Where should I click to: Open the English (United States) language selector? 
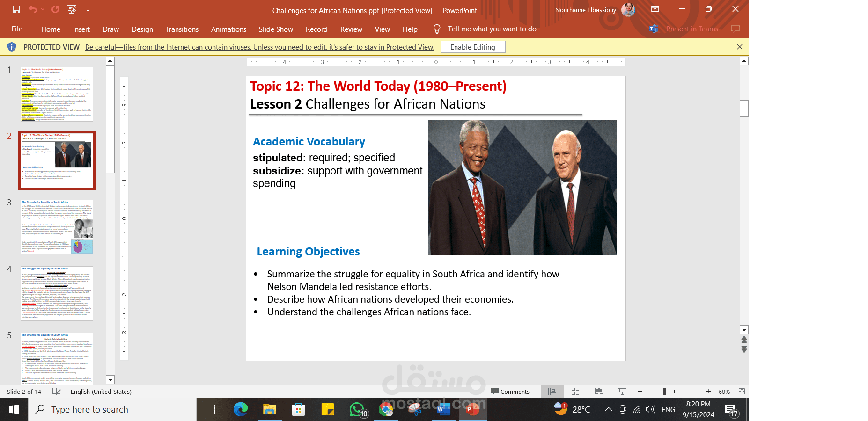pyautogui.click(x=101, y=392)
